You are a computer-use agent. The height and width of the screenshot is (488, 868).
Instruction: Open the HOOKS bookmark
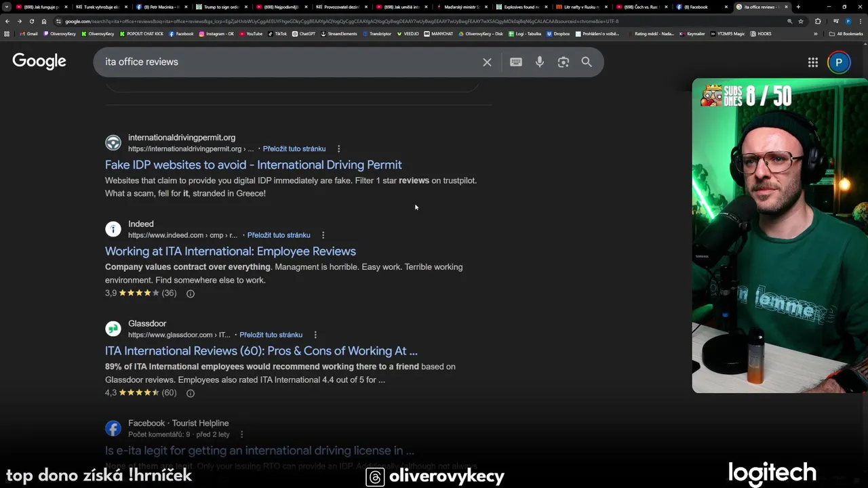[761, 34]
